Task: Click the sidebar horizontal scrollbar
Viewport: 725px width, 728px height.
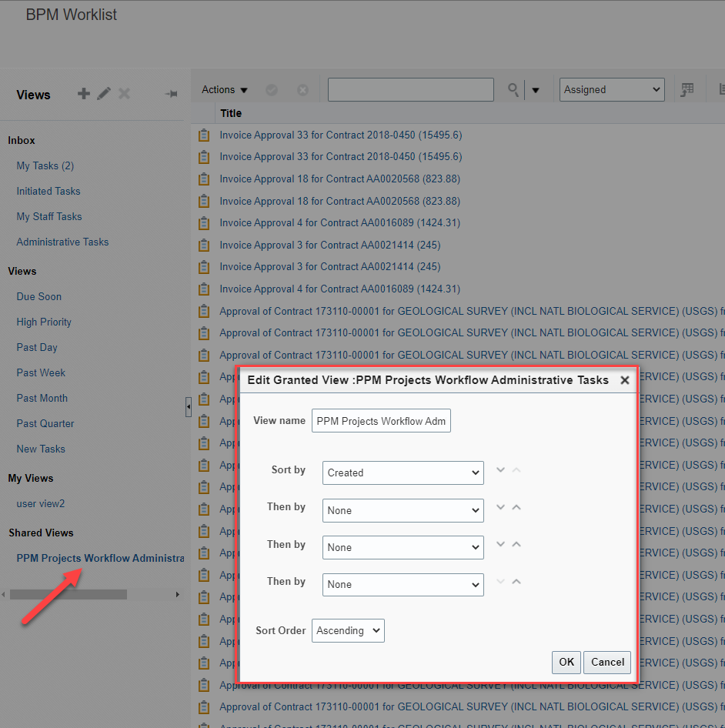Action: (68, 593)
